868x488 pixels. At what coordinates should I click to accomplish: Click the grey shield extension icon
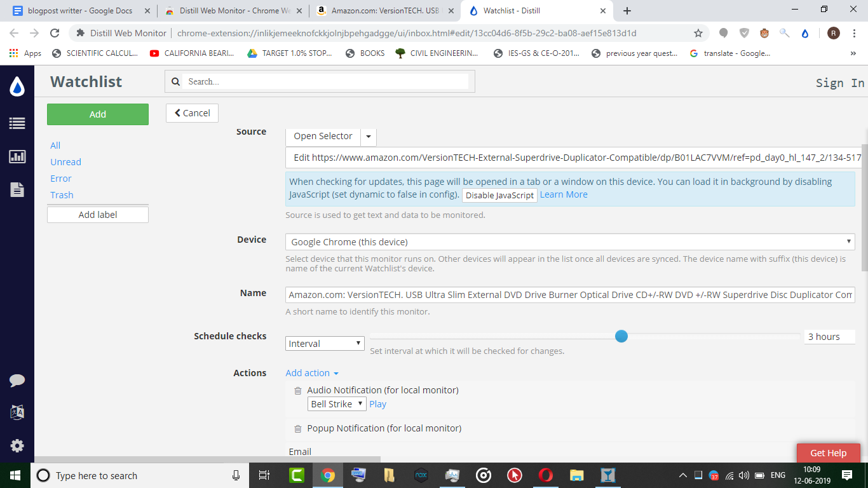[x=744, y=34]
